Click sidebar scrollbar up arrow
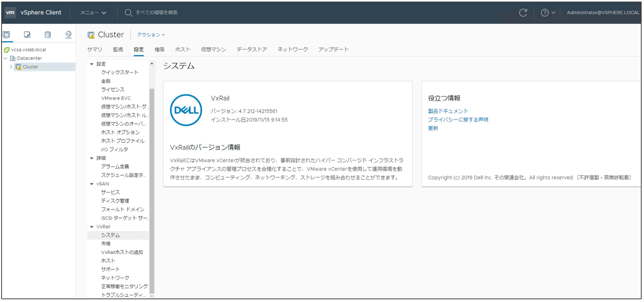644x302 pixels. pos(152,64)
